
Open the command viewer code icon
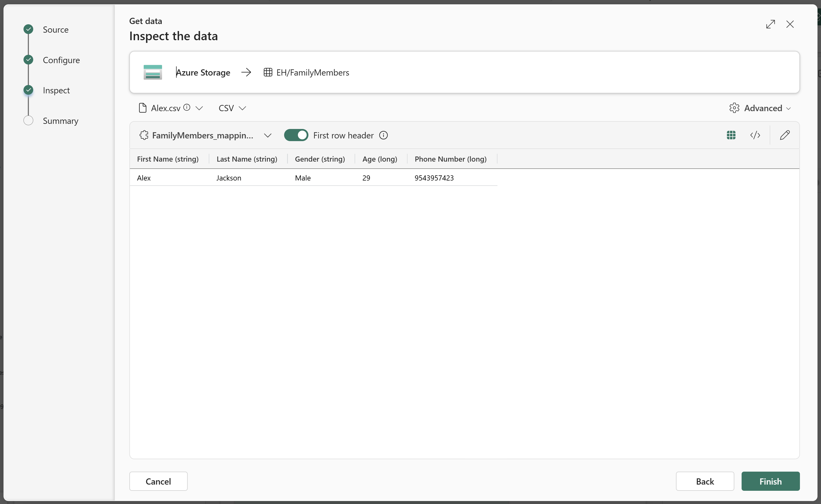755,135
